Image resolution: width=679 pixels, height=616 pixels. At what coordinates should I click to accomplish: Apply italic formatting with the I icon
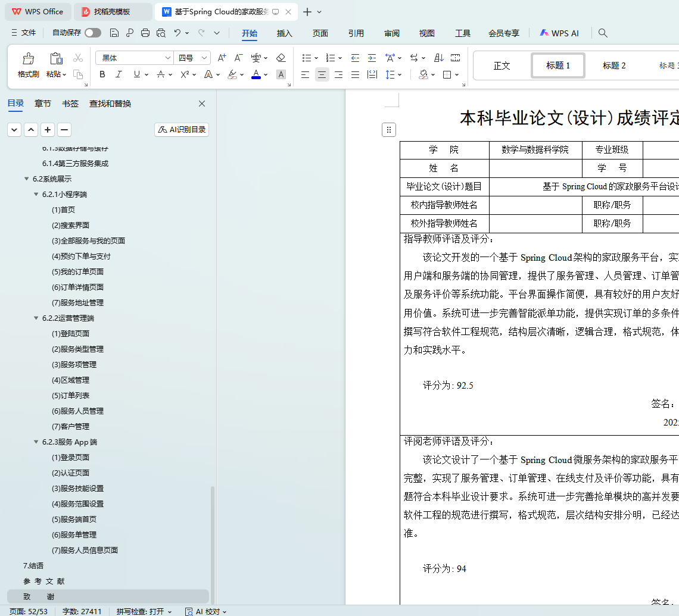pyautogui.click(x=119, y=74)
